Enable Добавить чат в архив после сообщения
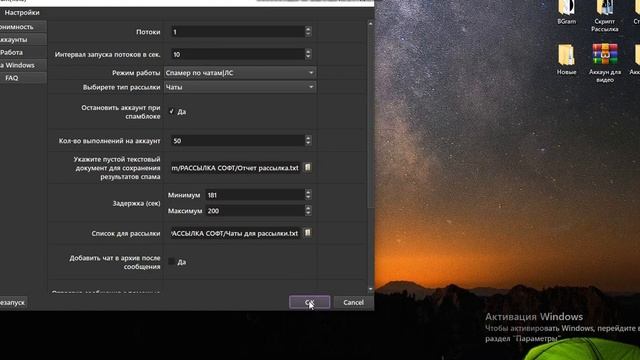This screenshot has width=640, height=360. [x=171, y=262]
